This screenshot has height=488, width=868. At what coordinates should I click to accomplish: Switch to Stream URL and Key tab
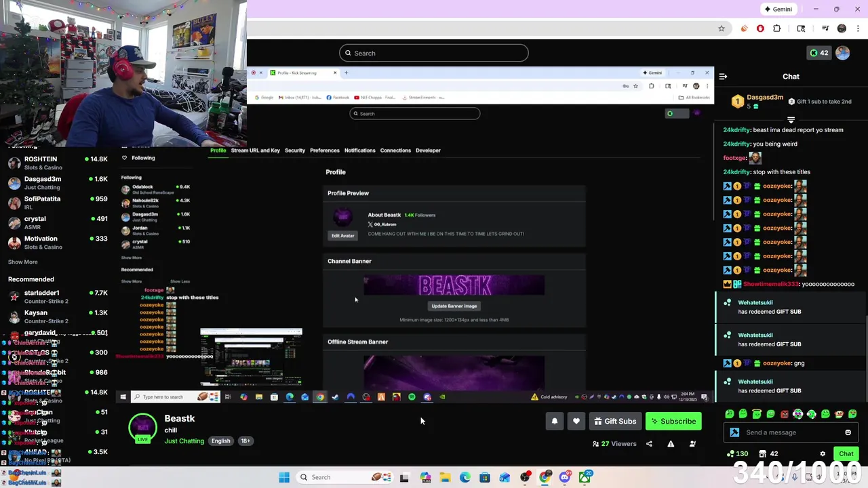(255, 150)
